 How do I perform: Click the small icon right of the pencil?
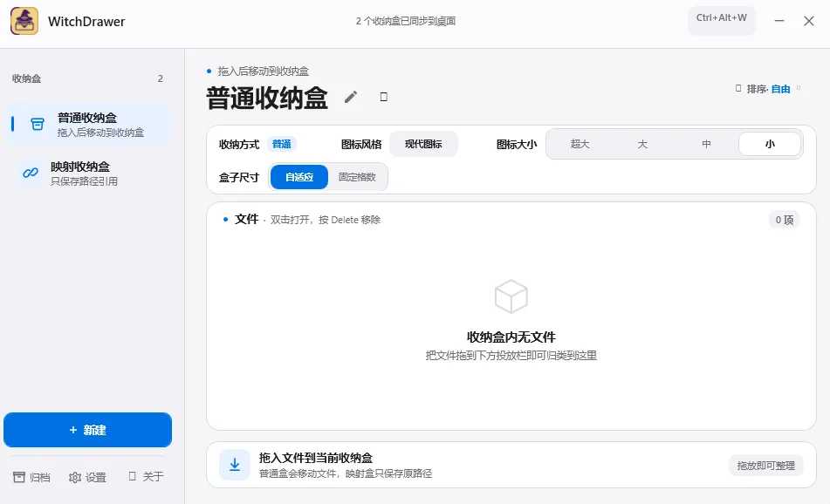[384, 97]
